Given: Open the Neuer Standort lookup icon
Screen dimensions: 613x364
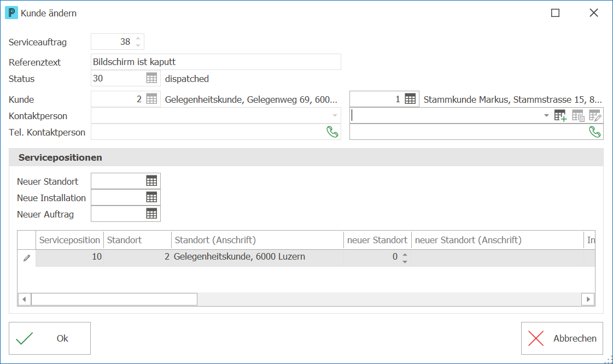Looking at the screenshot, I should [x=151, y=181].
